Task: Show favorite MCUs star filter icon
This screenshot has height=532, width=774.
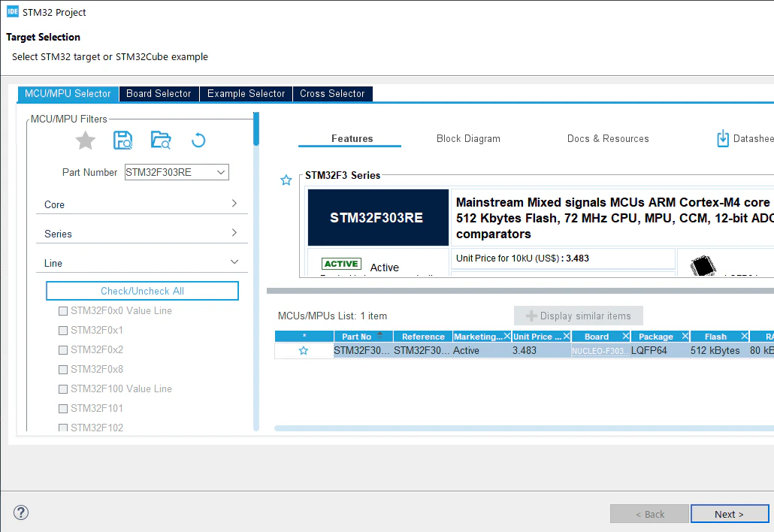Action: [x=86, y=141]
